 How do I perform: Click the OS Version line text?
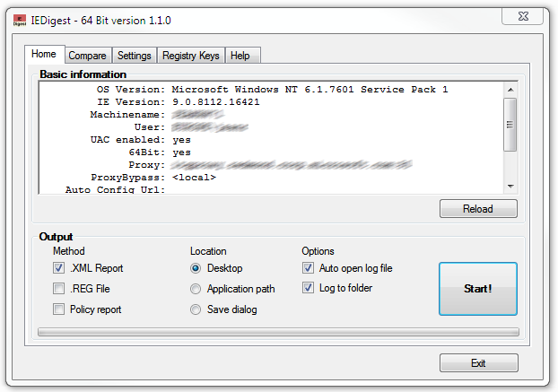pyautogui.click(x=272, y=90)
